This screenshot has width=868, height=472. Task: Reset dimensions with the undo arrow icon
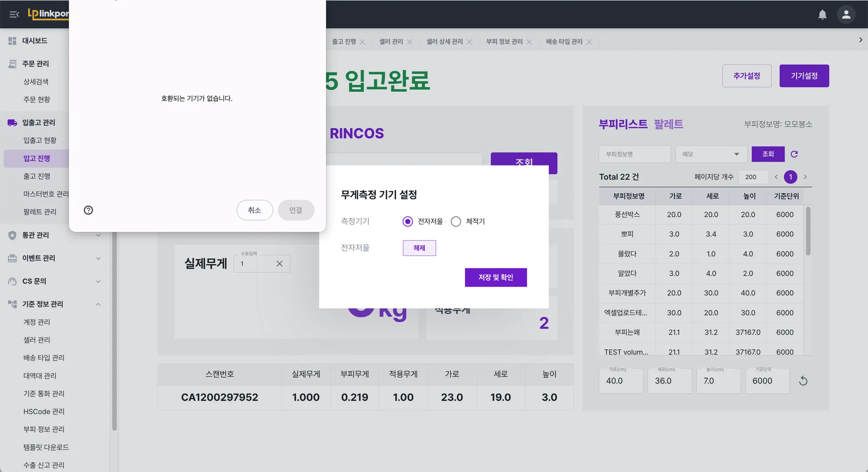tap(803, 381)
